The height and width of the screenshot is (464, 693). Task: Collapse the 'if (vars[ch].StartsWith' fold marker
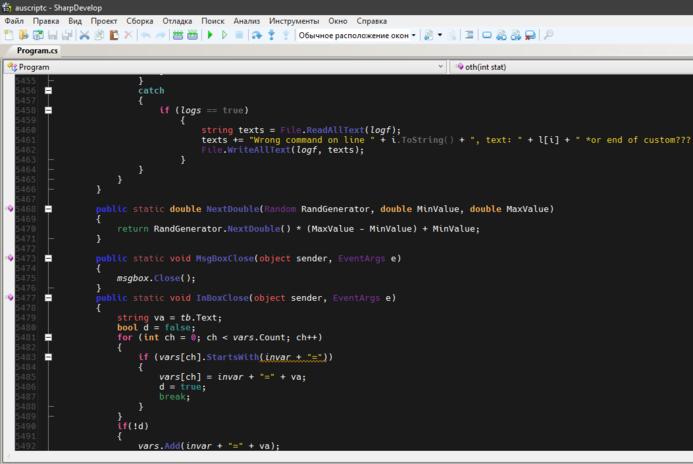point(48,357)
